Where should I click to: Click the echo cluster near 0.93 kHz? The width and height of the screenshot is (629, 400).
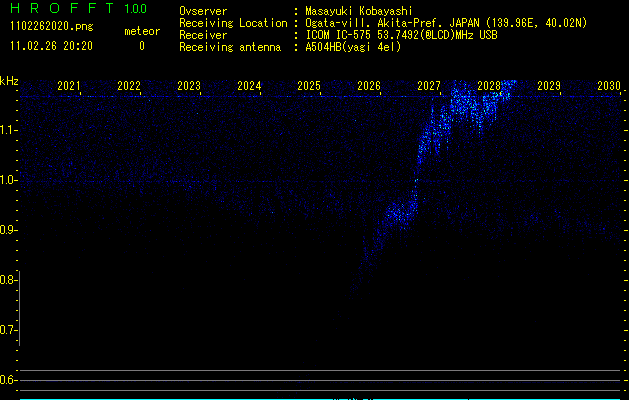(401, 213)
